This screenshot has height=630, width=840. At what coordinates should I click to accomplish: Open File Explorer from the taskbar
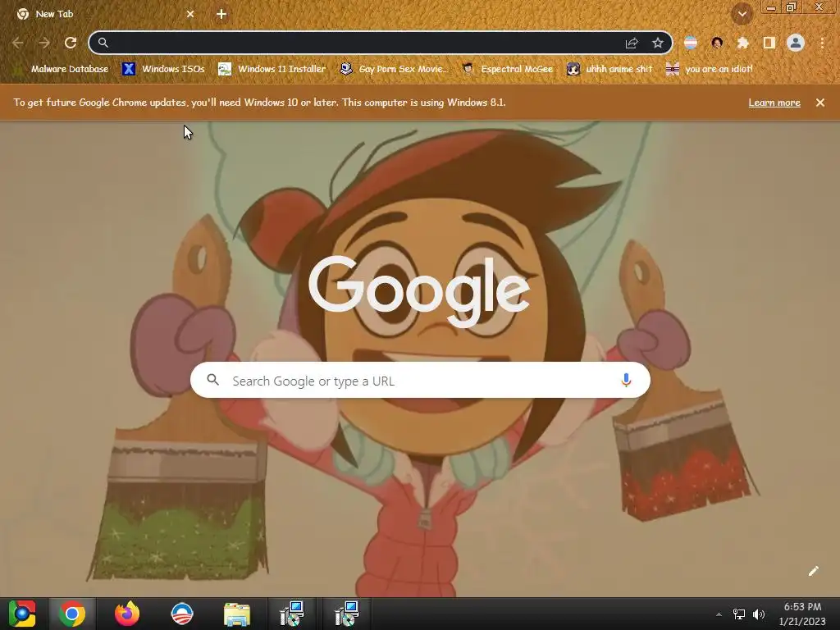pos(237,614)
